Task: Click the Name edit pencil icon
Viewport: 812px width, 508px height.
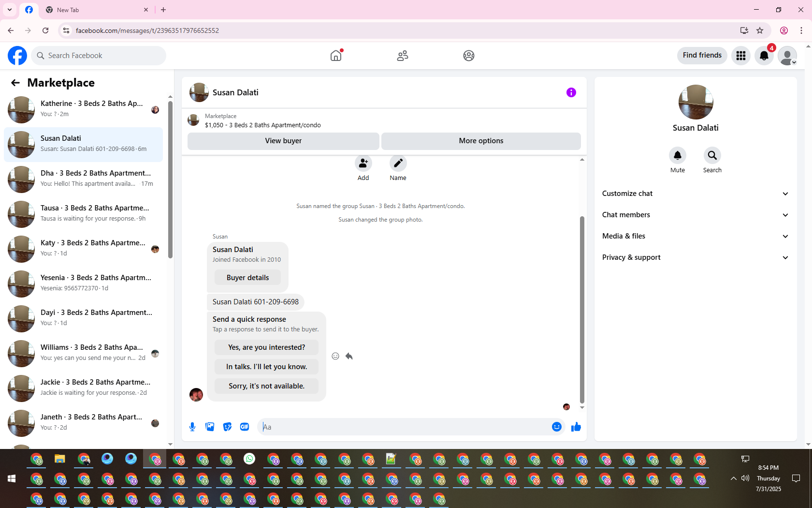Action: click(x=398, y=164)
